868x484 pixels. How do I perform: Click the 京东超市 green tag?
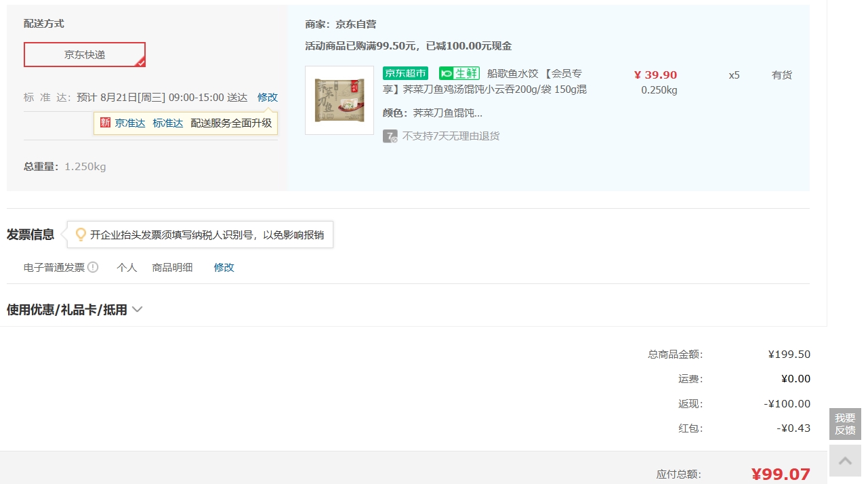tap(405, 73)
